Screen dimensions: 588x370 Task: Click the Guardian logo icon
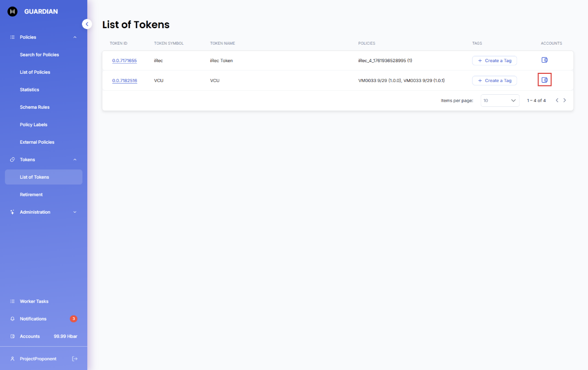[x=13, y=12]
